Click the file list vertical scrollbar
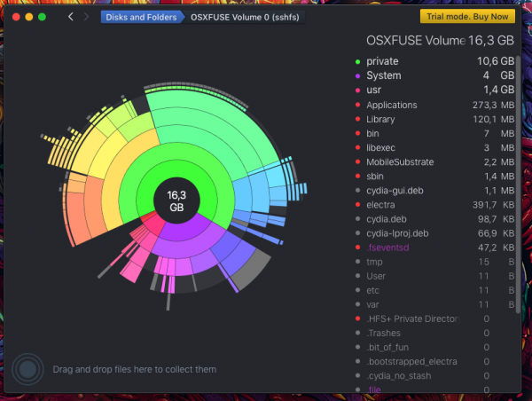 click(x=518, y=185)
